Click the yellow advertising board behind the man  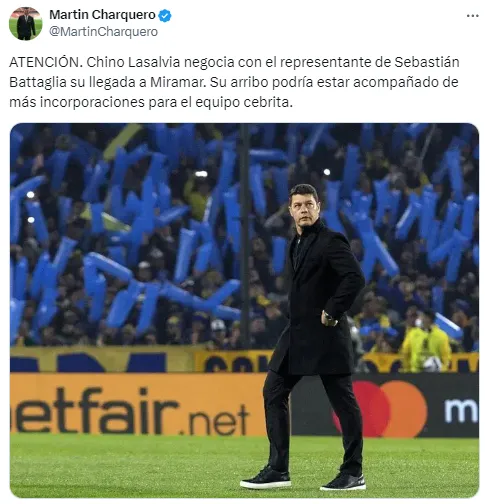click(235, 363)
